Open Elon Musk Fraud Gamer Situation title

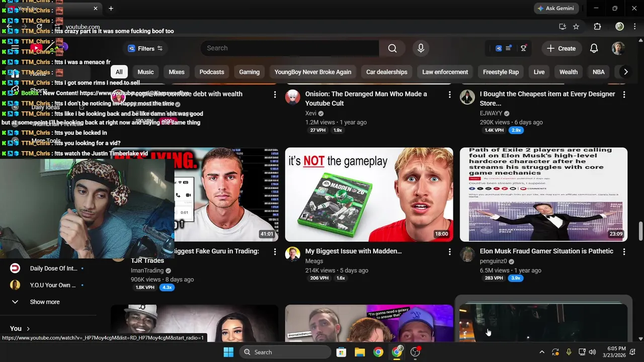coord(546,251)
